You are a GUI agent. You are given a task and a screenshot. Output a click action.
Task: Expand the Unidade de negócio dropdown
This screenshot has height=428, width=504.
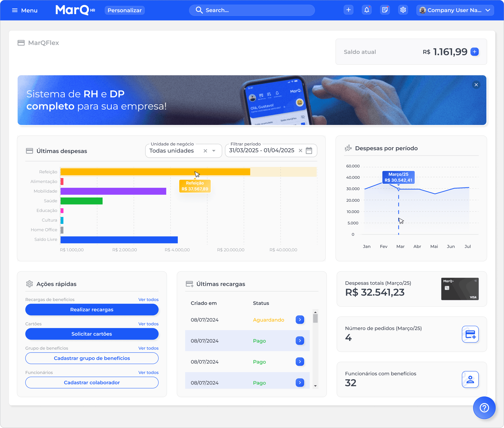(214, 151)
